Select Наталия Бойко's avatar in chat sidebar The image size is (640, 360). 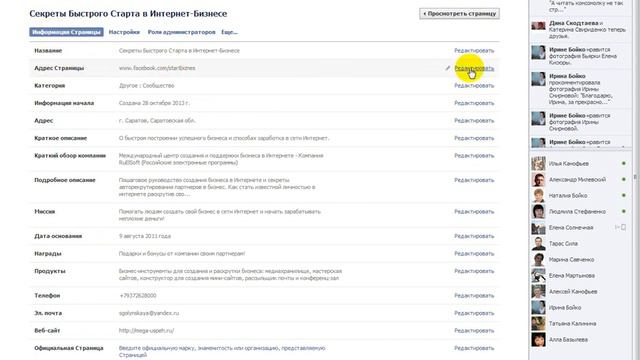pyautogui.click(x=538, y=196)
